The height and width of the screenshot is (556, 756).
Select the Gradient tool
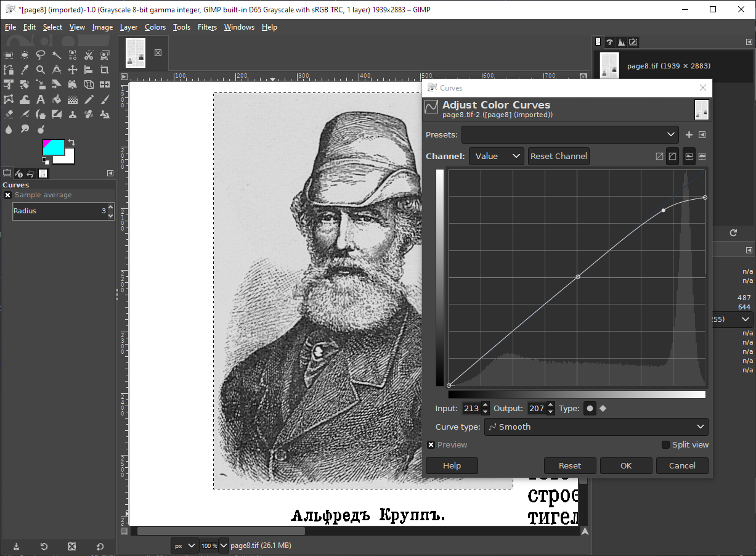point(73,99)
